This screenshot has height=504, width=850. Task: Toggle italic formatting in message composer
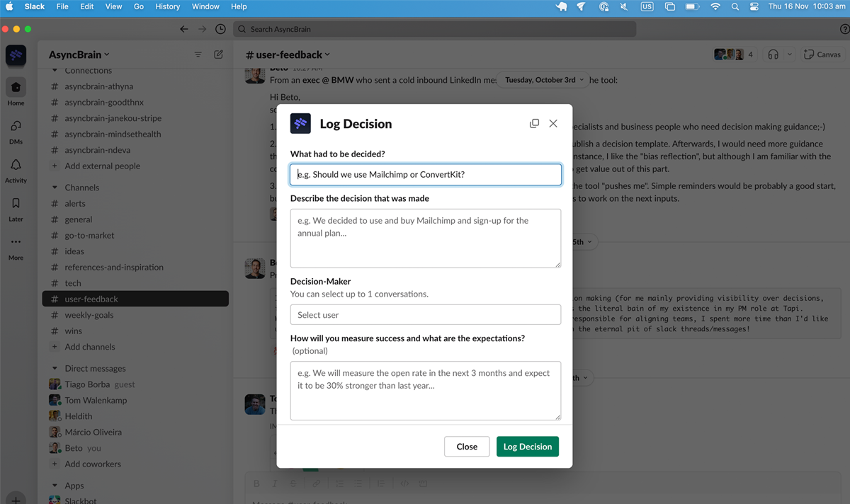[x=275, y=483]
